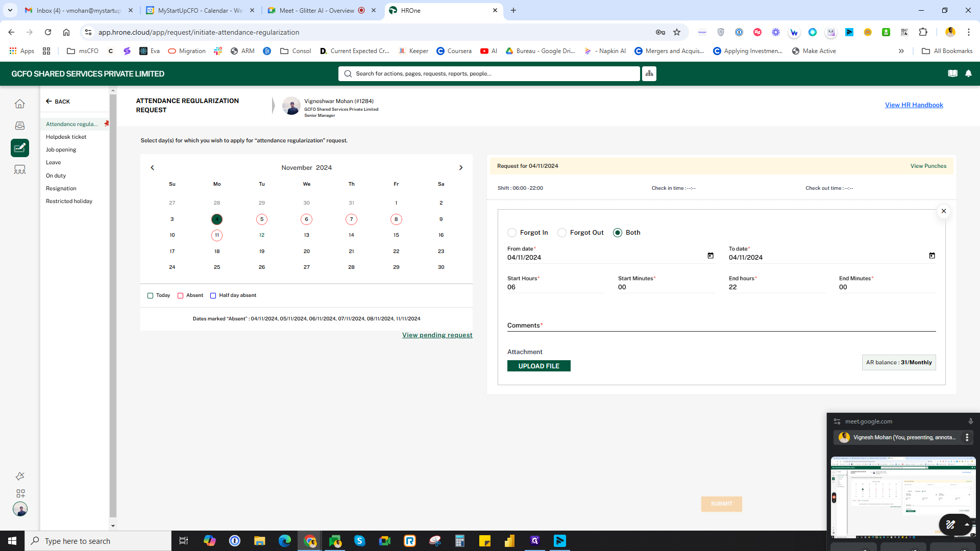Go to next month in calendar

pos(461,168)
